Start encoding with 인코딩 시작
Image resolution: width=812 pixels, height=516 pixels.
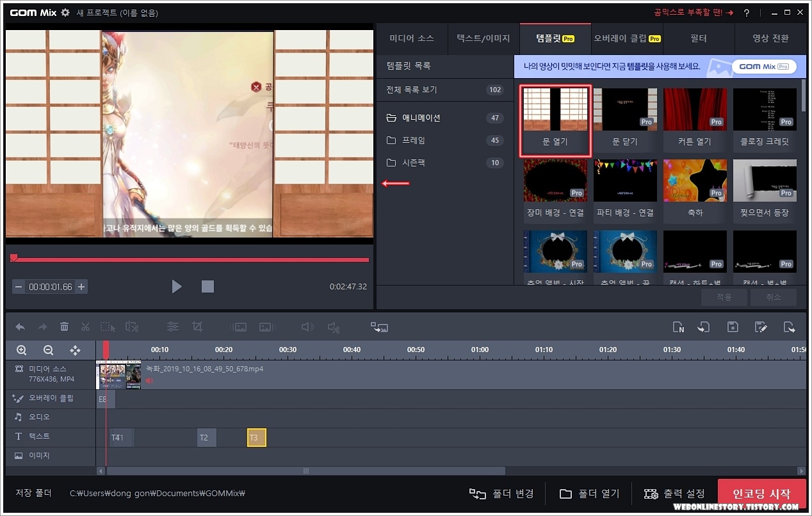click(761, 494)
